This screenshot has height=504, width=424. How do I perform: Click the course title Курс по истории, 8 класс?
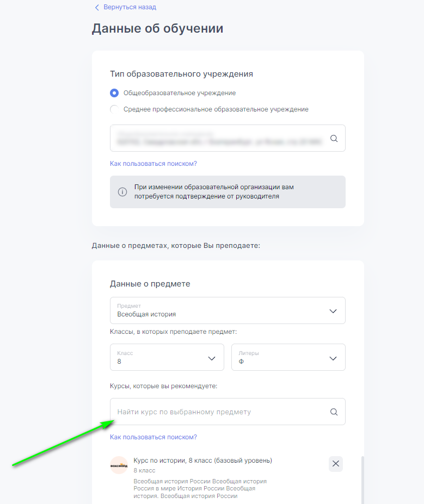point(202,461)
